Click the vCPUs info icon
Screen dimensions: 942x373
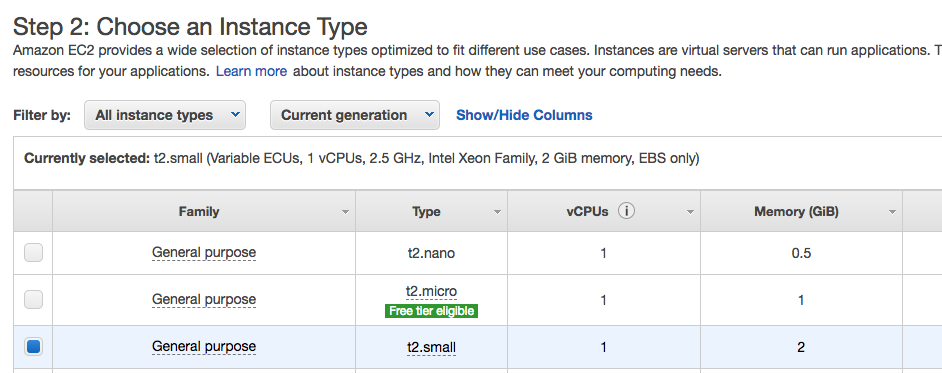point(627,211)
